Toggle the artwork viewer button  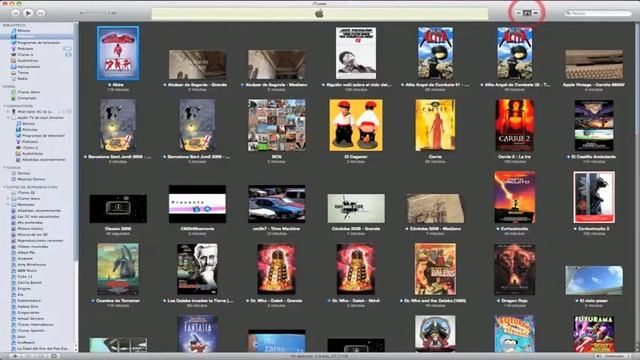pos(53,356)
